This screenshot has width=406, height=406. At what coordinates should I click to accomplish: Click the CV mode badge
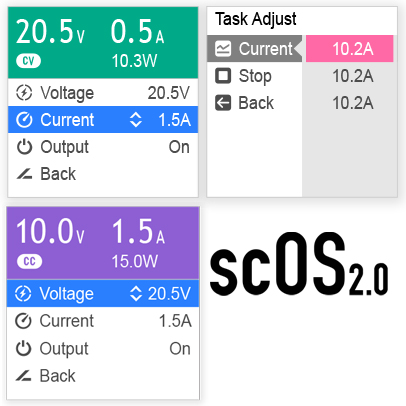(x=29, y=61)
